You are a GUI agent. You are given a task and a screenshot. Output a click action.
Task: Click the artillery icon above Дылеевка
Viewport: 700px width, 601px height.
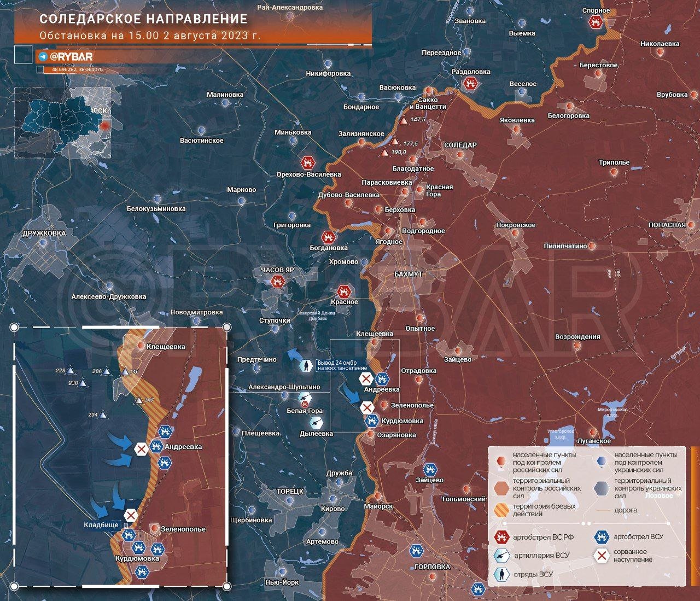(x=317, y=422)
